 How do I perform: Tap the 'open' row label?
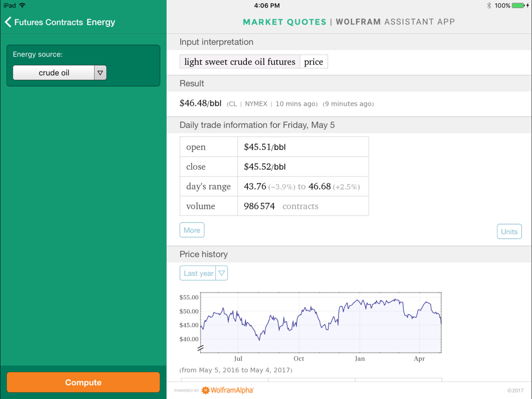196,147
